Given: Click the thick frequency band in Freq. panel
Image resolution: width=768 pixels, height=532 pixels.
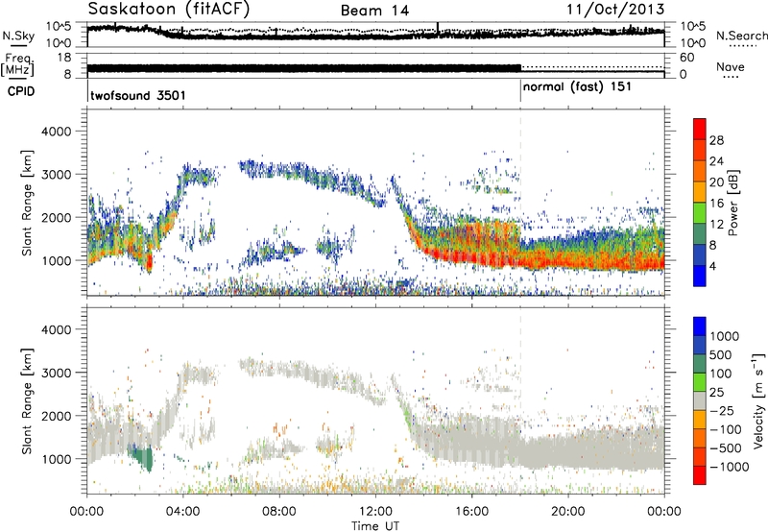Looking at the screenshot, I should point(304,68).
